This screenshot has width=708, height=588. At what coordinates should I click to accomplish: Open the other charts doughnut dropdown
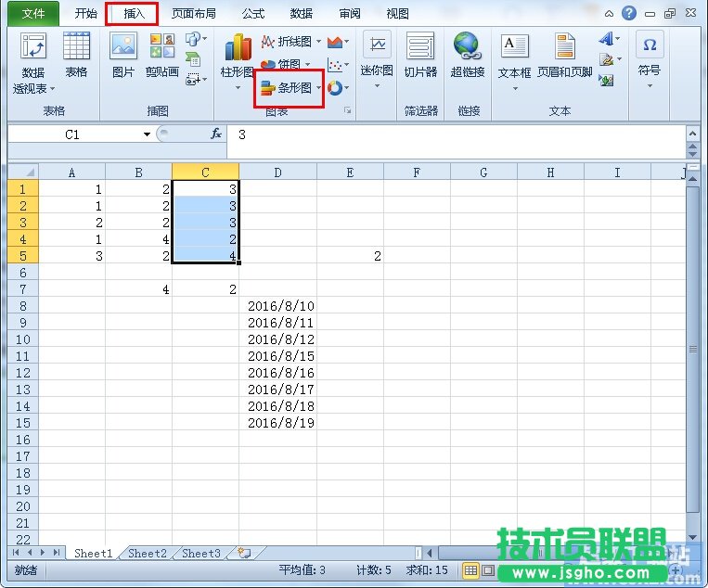346,88
